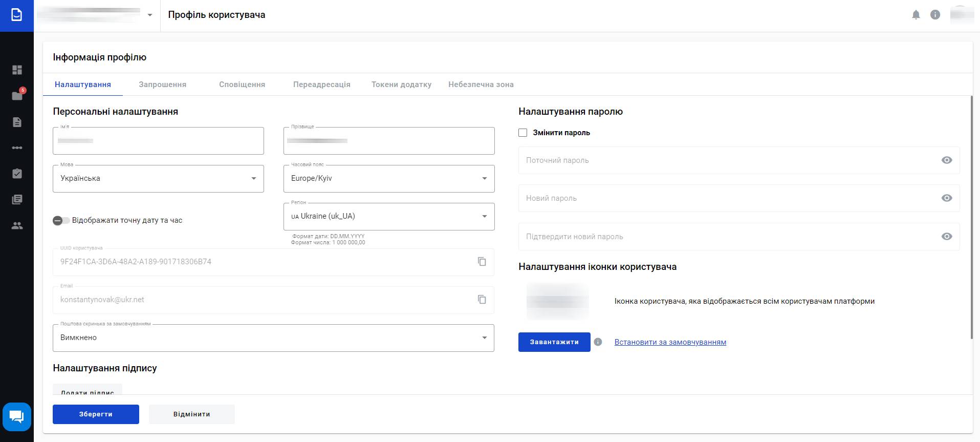
Task: Toggle 'Відображати точну дату та час' switch
Action: (x=61, y=220)
